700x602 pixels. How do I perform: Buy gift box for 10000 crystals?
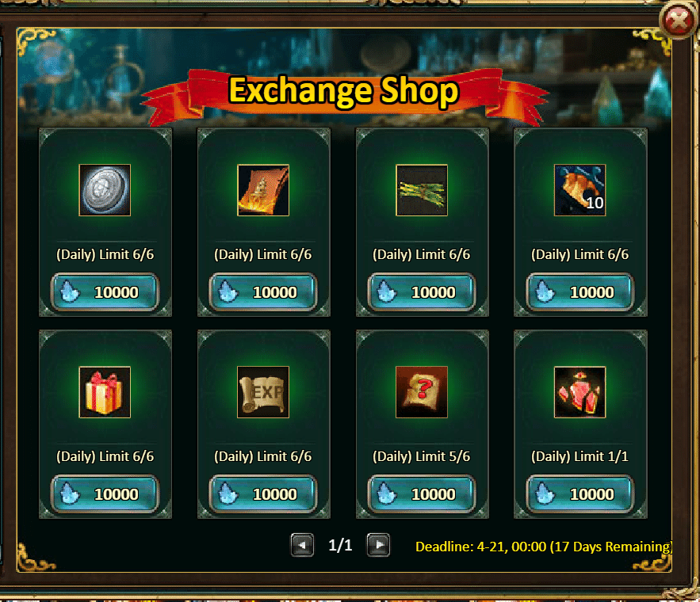tap(105, 494)
